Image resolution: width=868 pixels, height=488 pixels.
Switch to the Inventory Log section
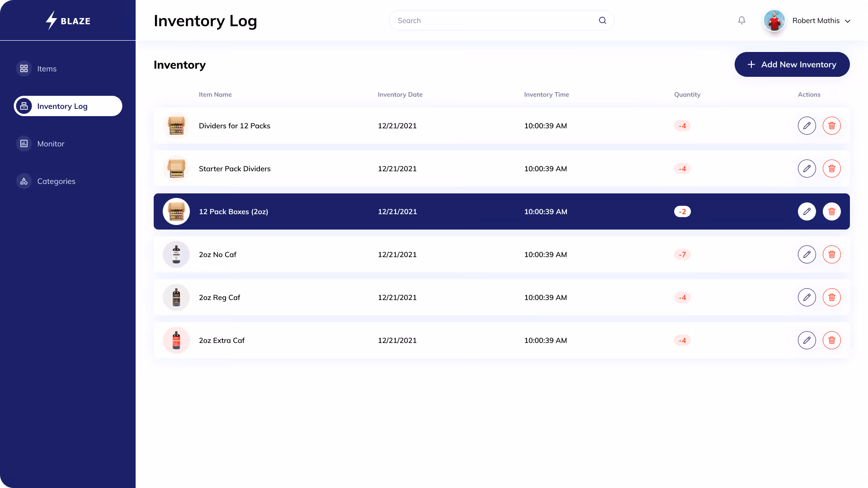(62, 106)
